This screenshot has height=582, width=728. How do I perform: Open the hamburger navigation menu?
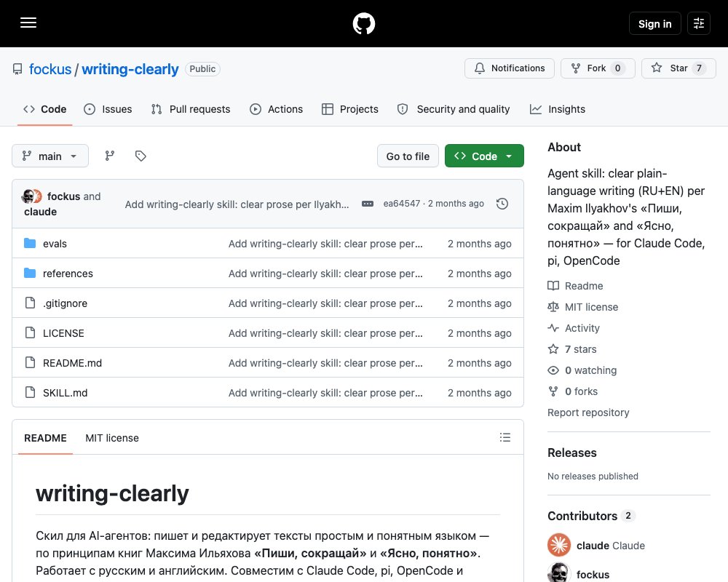point(28,23)
